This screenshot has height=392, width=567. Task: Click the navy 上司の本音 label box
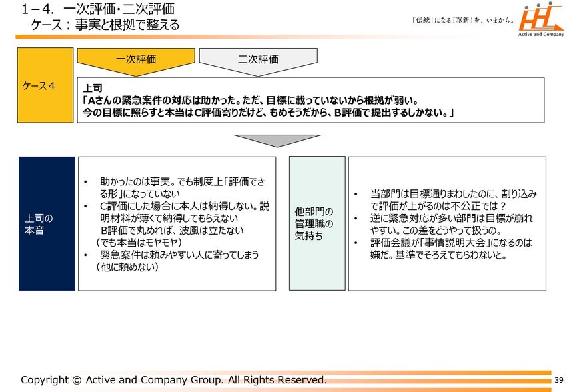coord(46,224)
